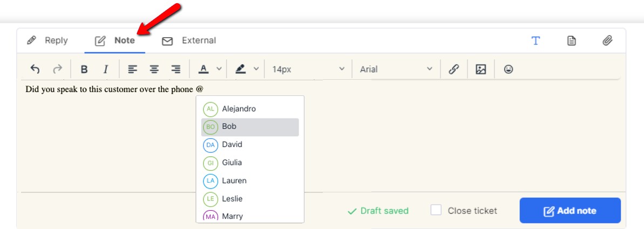644x229 pixels.
Task: Tick the Close ticket checkbox
Action: [x=436, y=210]
